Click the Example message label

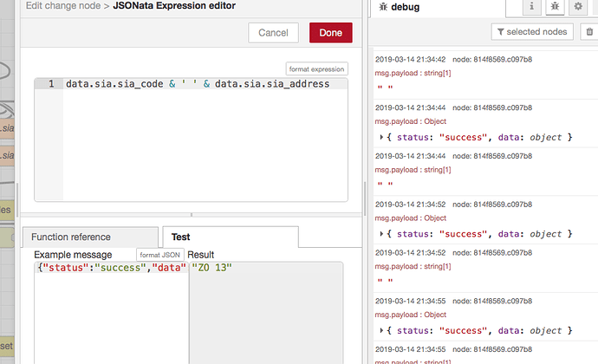point(73,255)
